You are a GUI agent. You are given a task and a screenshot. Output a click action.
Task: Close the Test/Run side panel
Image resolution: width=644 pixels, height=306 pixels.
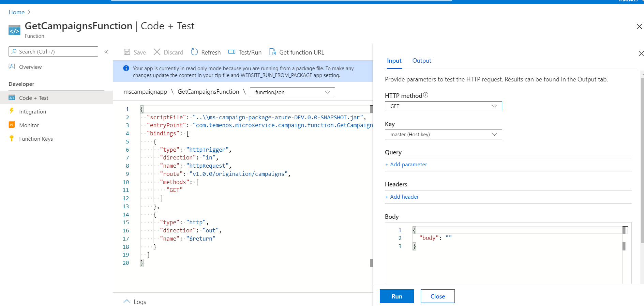(x=641, y=54)
